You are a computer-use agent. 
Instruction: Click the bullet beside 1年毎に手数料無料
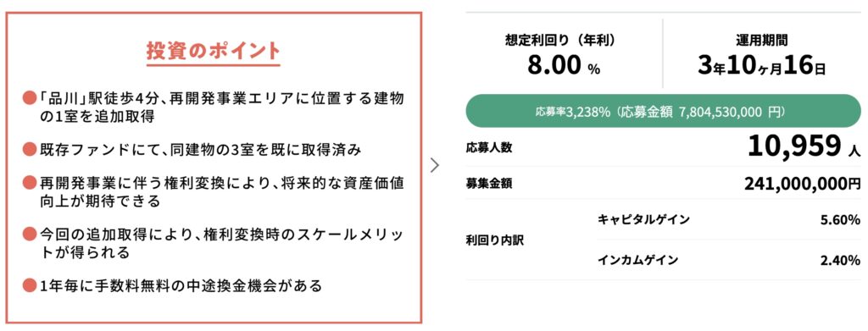(x=30, y=285)
